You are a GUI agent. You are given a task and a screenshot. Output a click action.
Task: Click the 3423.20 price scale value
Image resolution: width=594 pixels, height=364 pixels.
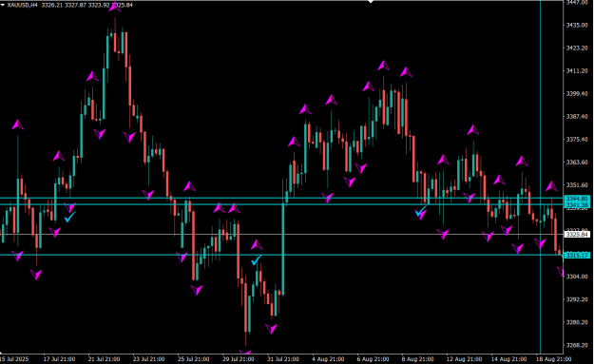[577, 48]
